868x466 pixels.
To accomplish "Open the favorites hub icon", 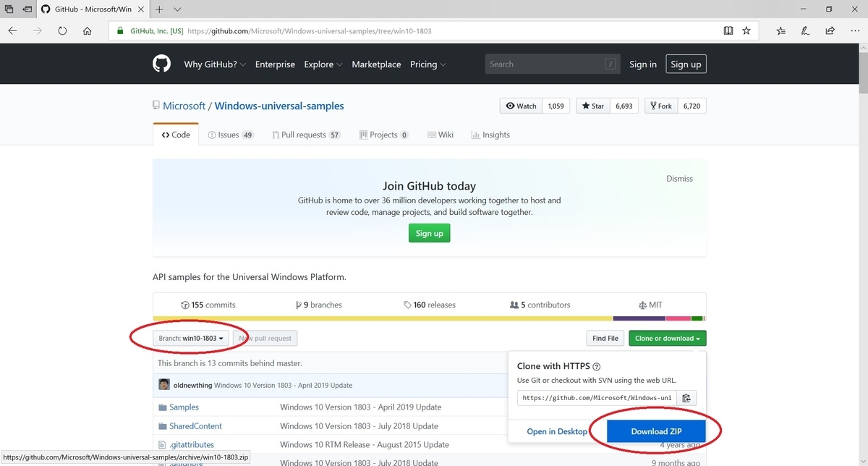I will pyautogui.click(x=781, y=31).
